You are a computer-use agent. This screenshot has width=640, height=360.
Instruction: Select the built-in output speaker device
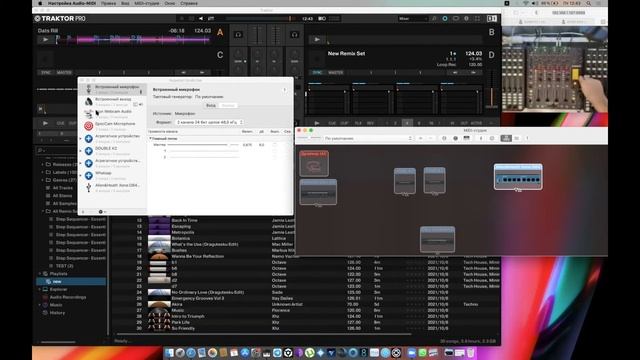pyautogui.click(x=113, y=102)
